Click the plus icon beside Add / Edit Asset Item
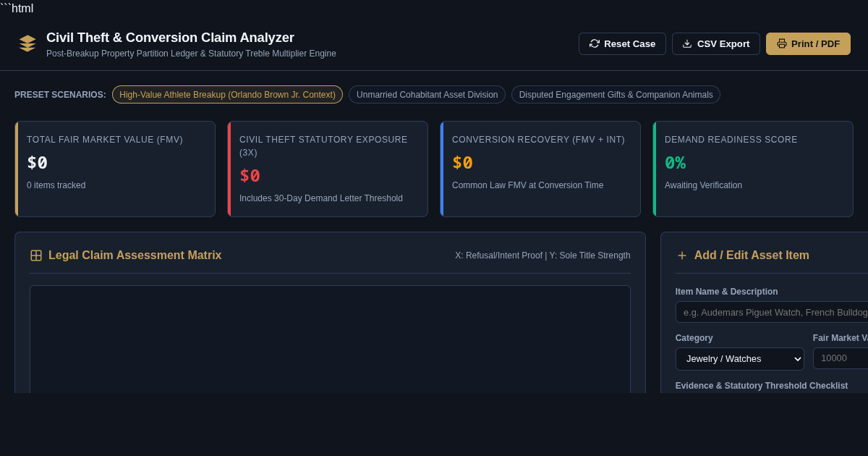This screenshot has width=868, height=456. 681,256
